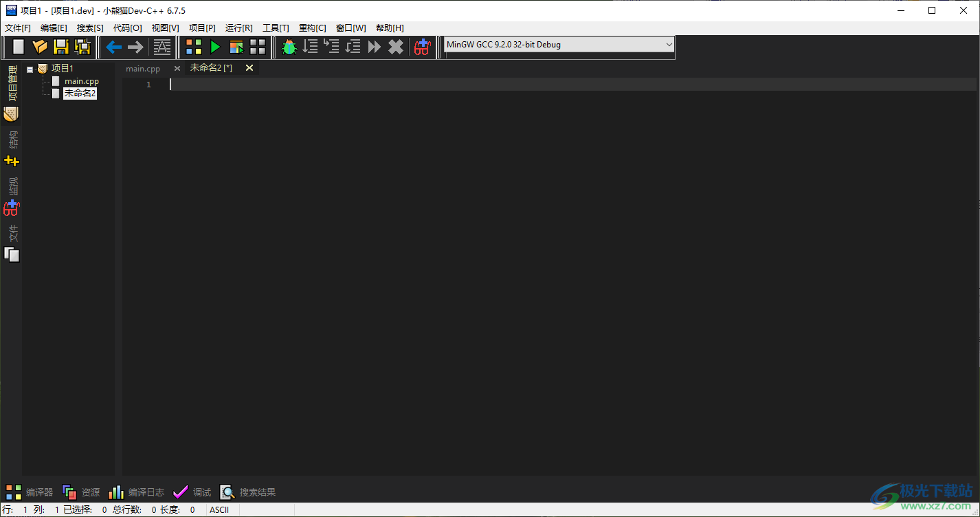Click the step out debug icon
The height and width of the screenshot is (517, 980).
pos(353,47)
